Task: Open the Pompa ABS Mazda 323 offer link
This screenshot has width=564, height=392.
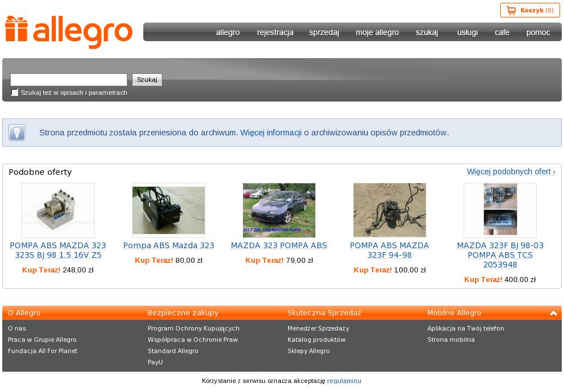Action: pos(169,245)
